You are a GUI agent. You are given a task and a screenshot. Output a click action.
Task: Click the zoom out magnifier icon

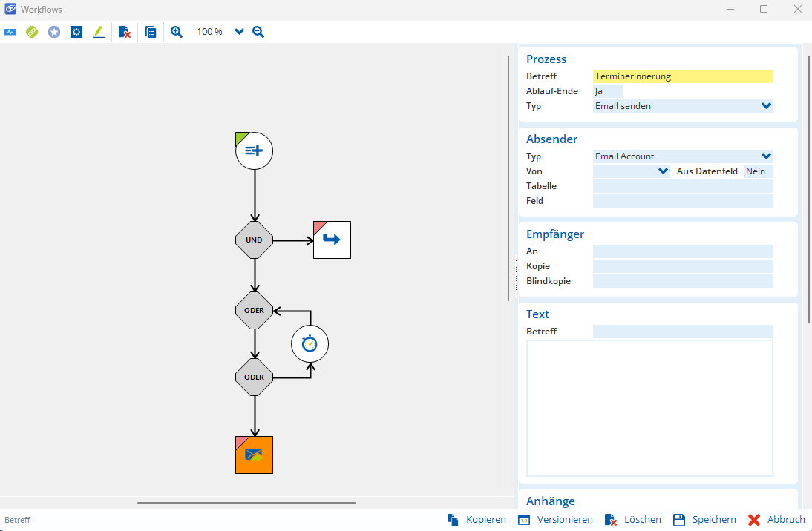(x=258, y=32)
